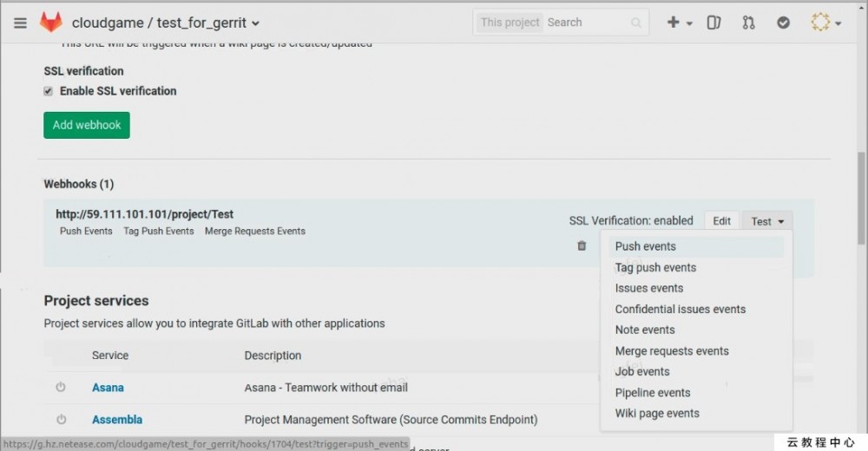
Task: Open the issues board icon
Action: click(713, 23)
